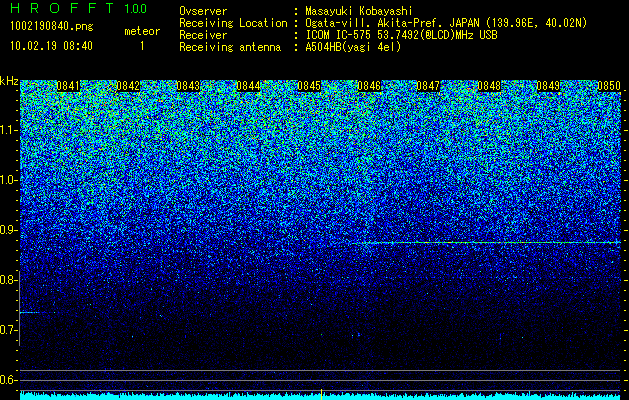
Task: Click the yellow meteor marker on the bottom power strip
Action: click(x=321, y=394)
